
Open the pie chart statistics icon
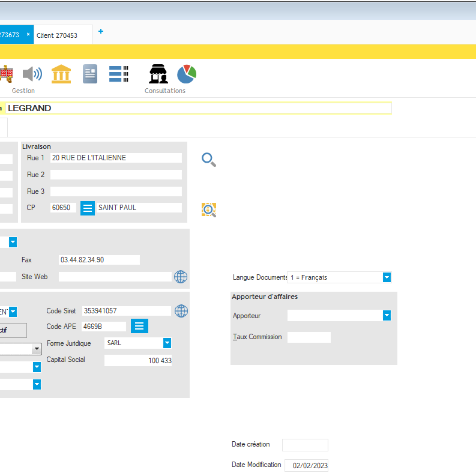[187, 74]
